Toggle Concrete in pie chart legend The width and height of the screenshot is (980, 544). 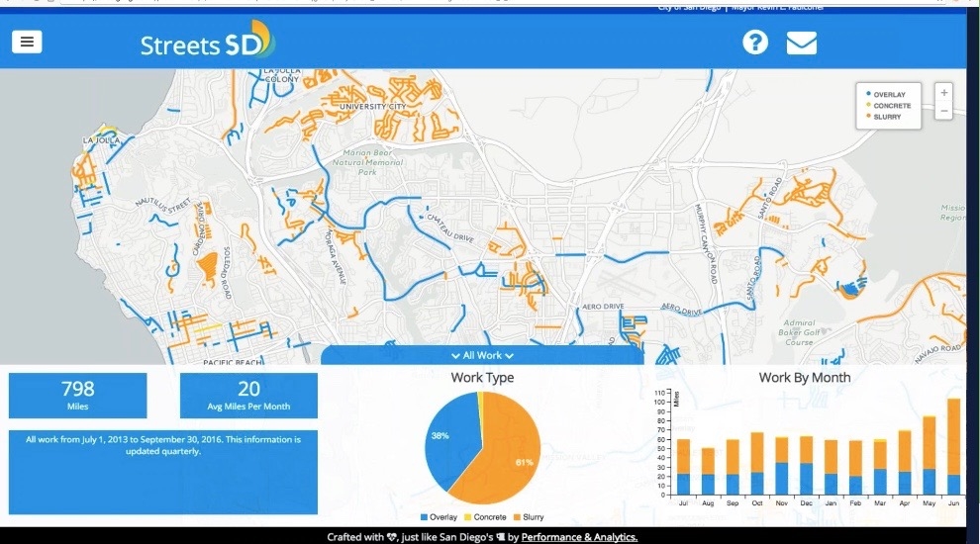pos(485,517)
